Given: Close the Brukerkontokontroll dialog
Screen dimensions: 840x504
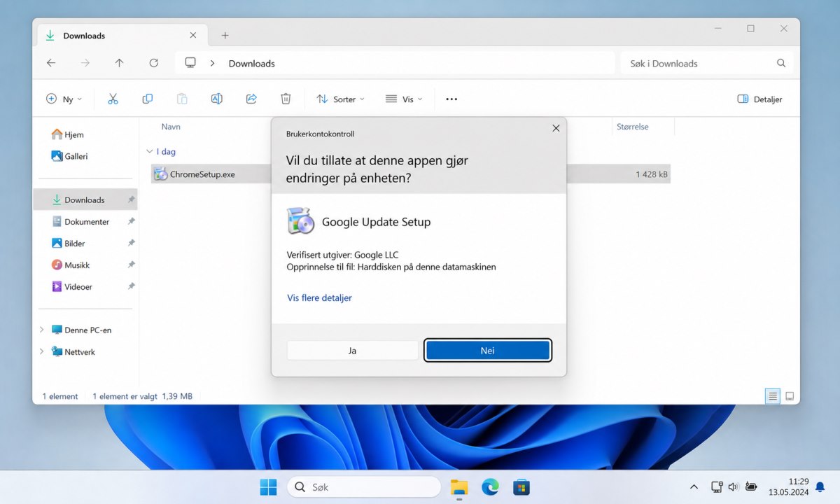Looking at the screenshot, I should pyautogui.click(x=556, y=128).
